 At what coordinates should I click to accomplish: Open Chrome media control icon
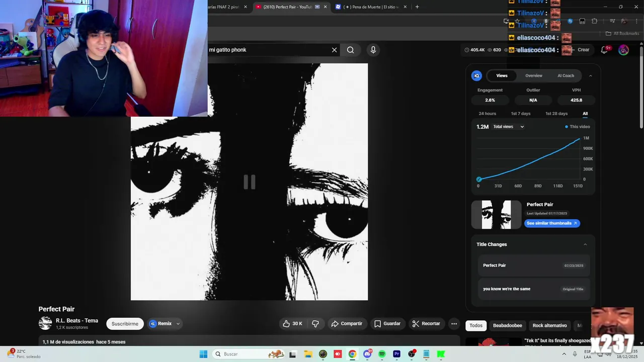coord(612,21)
